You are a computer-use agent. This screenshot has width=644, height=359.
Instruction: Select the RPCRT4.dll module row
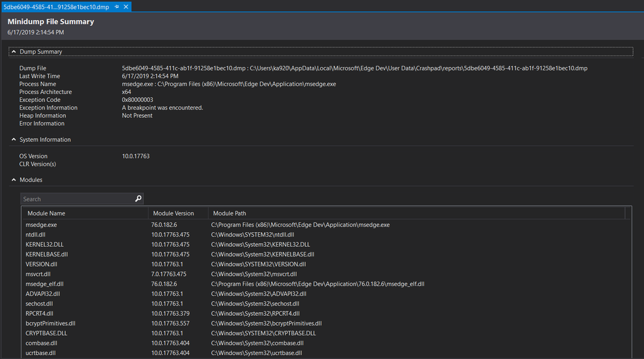tap(326, 313)
